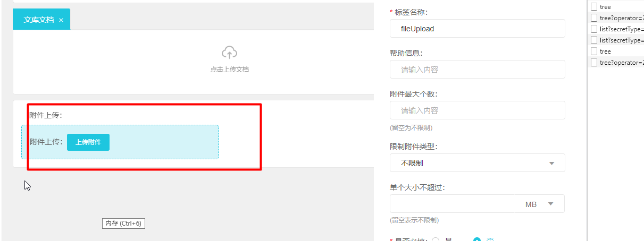Close the 文库文档 tab

pyautogui.click(x=61, y=20)
